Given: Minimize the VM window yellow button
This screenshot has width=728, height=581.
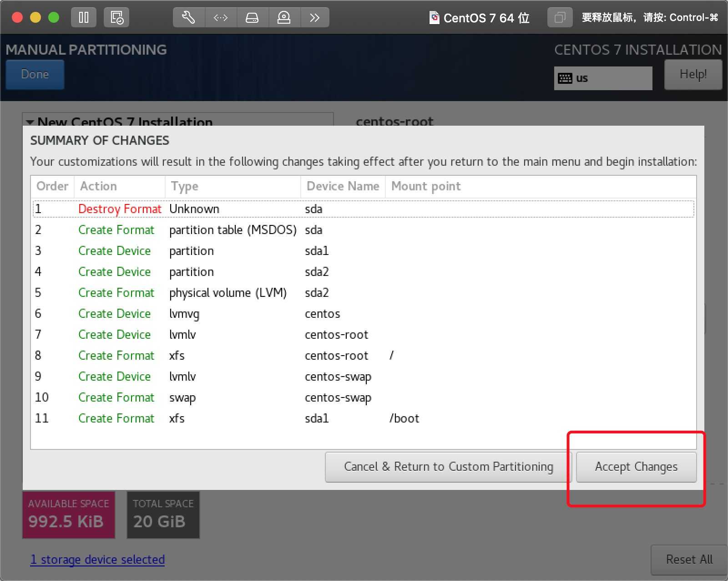Looking at the screenshot, I should click(35, 17).
